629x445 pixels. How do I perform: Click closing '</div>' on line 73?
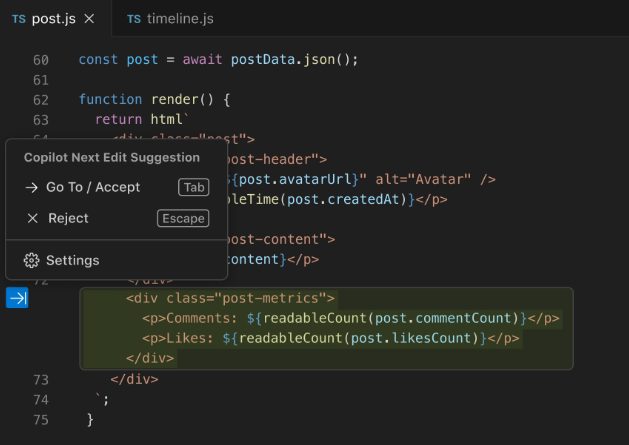point(134,379)
